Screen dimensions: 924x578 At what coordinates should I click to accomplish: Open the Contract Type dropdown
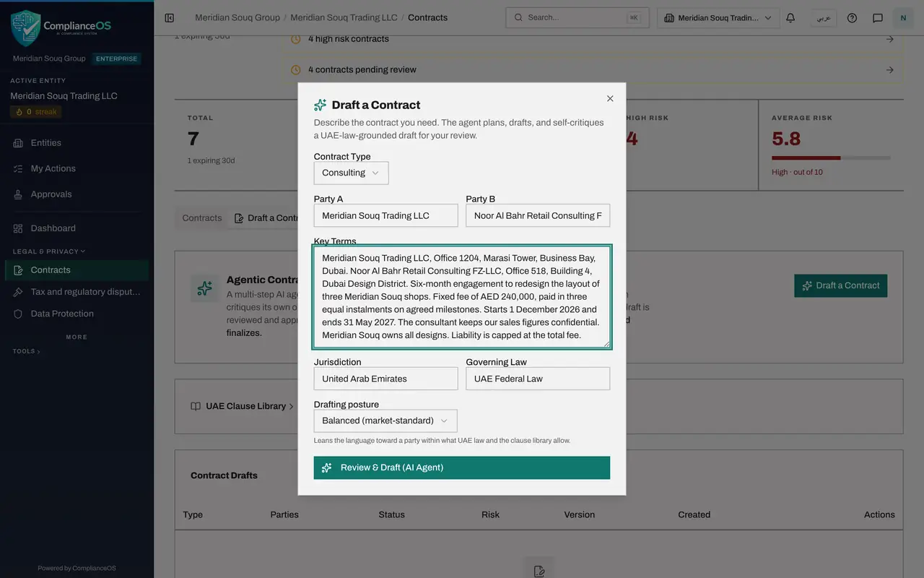(x=351, y=173)
